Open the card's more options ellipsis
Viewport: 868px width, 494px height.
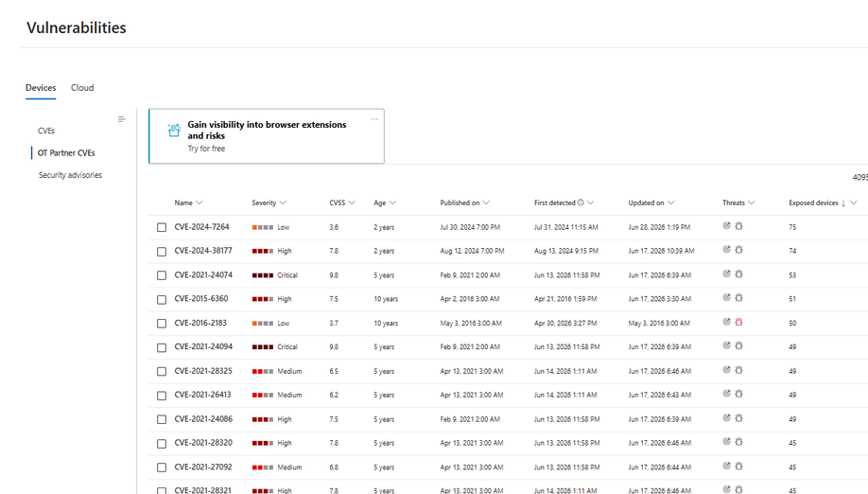(x=374, y=119)
